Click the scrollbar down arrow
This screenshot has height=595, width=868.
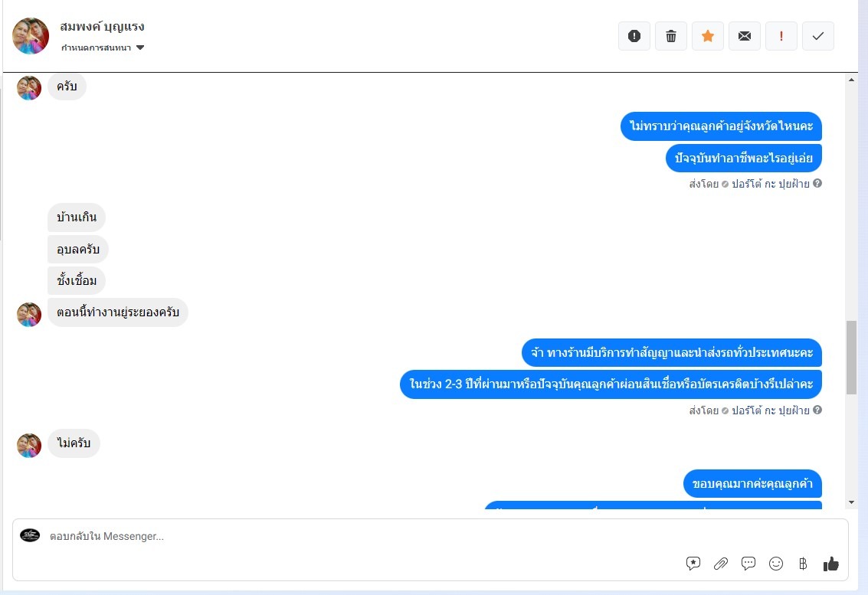coord(851,502)
